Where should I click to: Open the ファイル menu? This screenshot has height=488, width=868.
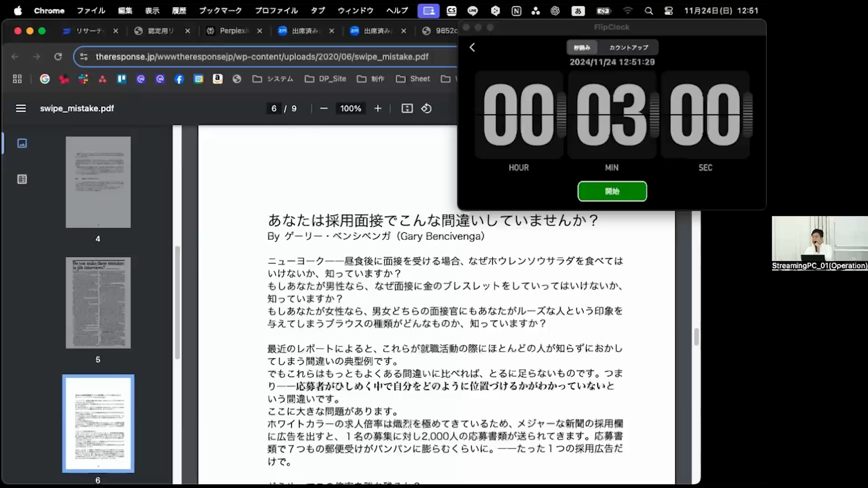point(91,10)
